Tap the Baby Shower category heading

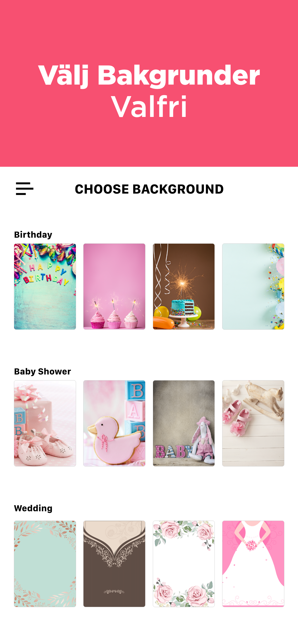42,372
